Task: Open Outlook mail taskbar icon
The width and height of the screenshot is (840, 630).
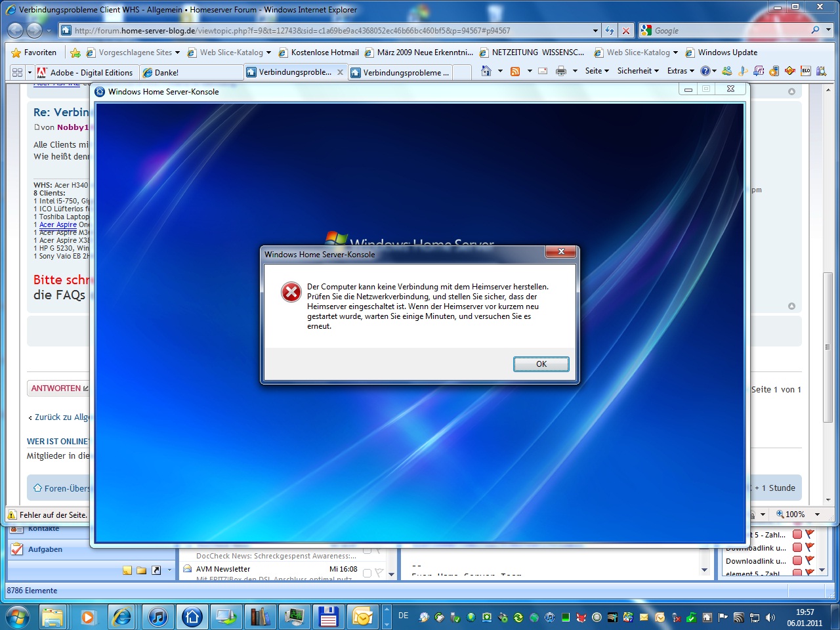Action: pyautogui.click(x=362, y=617)
